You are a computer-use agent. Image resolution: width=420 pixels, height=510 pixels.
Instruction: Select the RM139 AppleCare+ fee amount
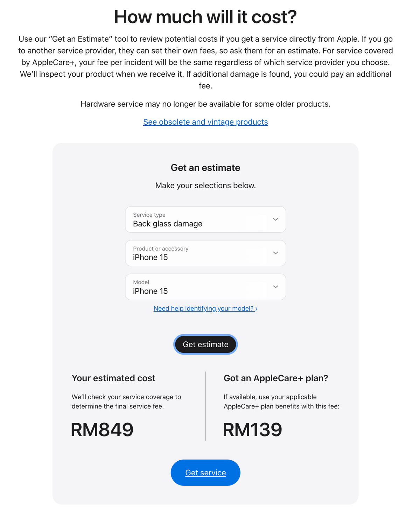tap(252, 429)
